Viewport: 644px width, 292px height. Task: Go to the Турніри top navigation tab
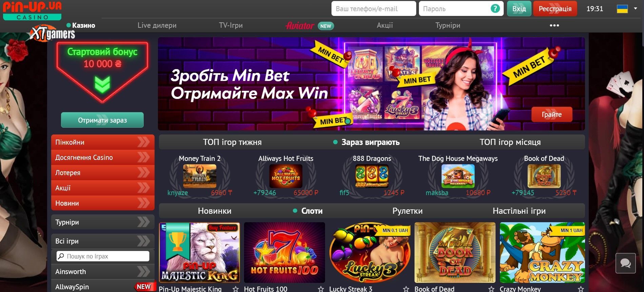coord(448,25)
